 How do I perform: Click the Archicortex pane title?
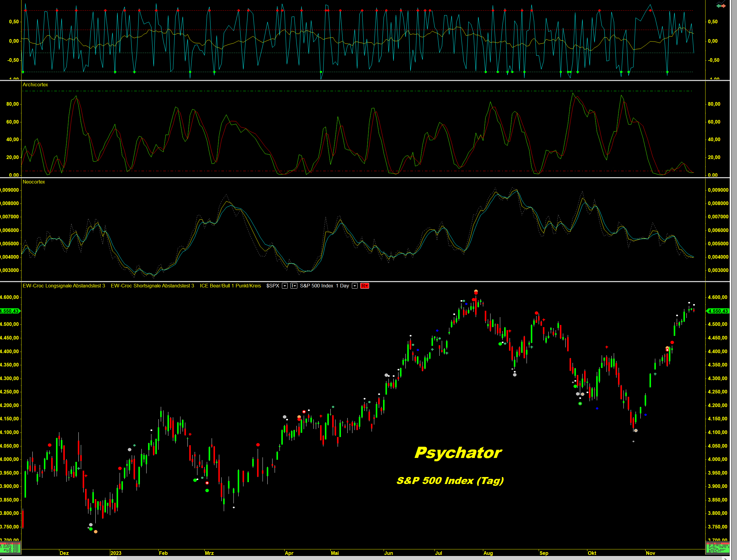point(35,85)
